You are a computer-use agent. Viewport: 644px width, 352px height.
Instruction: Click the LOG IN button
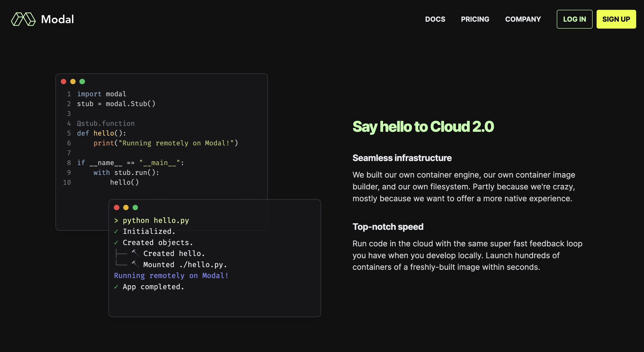pos(574,19)
